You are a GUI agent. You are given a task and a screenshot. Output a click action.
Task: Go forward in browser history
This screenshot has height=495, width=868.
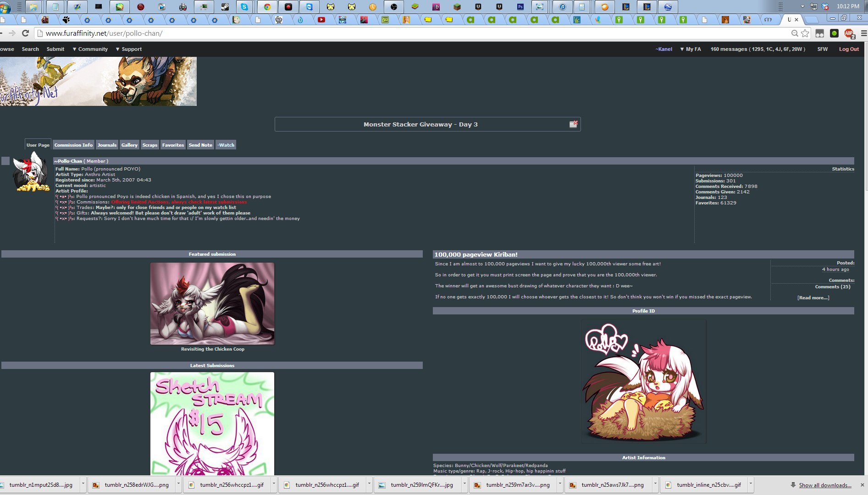[x=12, y=33]
